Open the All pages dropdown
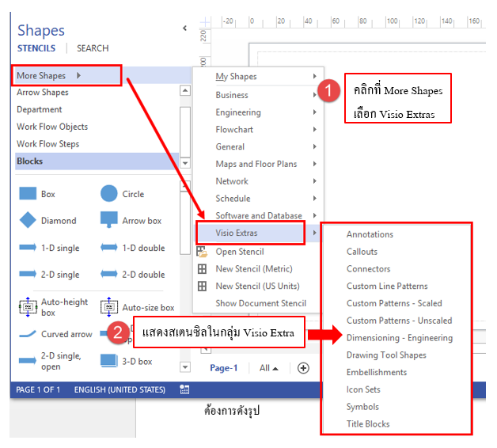The height and width of the screenshot is (448, 497). [x=269, y=368]
